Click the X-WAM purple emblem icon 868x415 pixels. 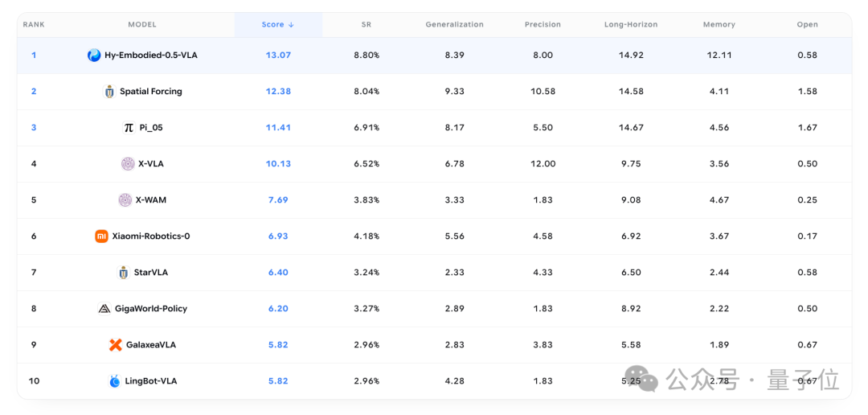[125, 200]
